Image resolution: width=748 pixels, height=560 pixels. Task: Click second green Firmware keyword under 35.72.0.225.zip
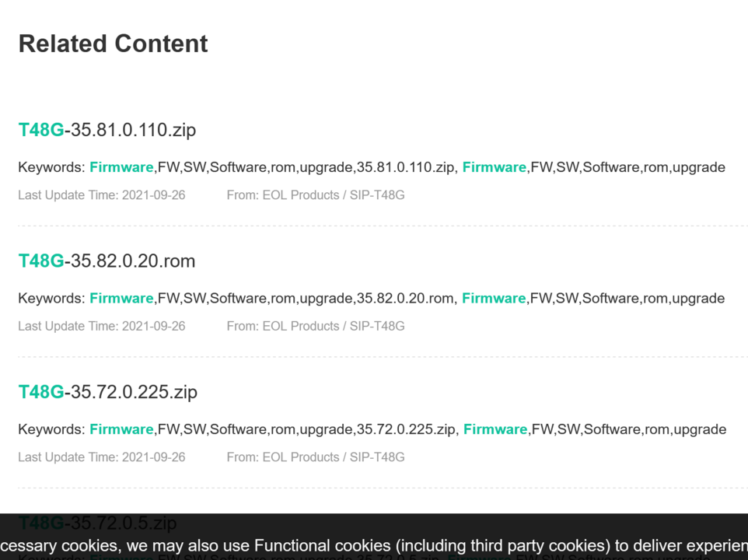[495, 429]
